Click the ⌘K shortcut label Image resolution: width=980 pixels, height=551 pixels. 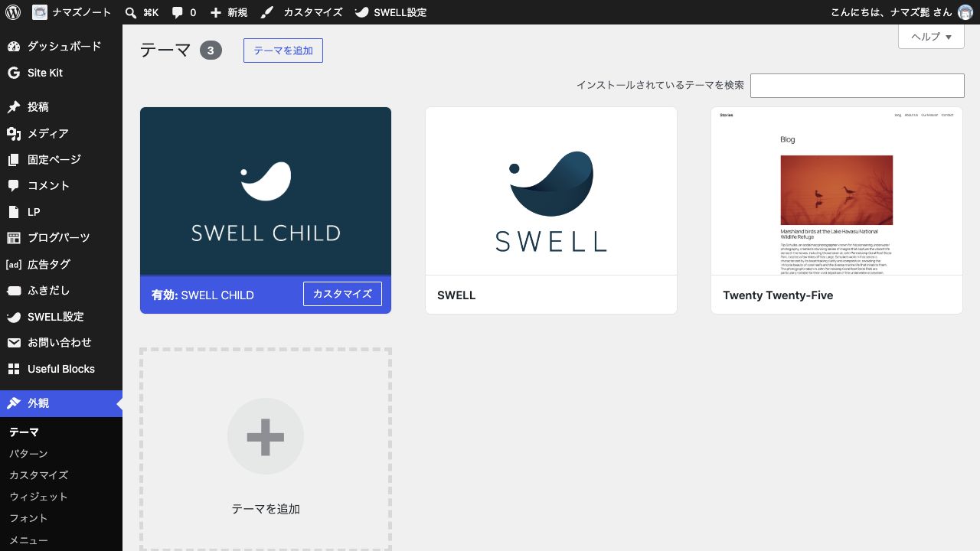pos(151,12)
